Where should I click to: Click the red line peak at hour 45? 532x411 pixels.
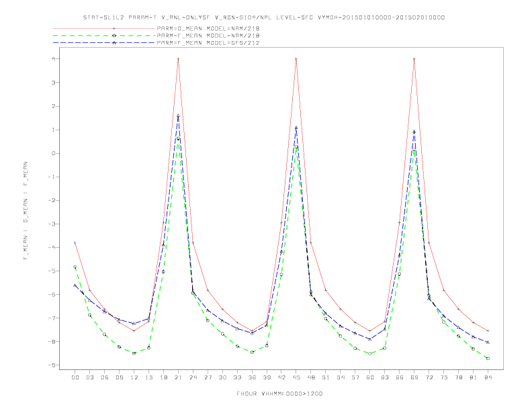pos(296,59)
